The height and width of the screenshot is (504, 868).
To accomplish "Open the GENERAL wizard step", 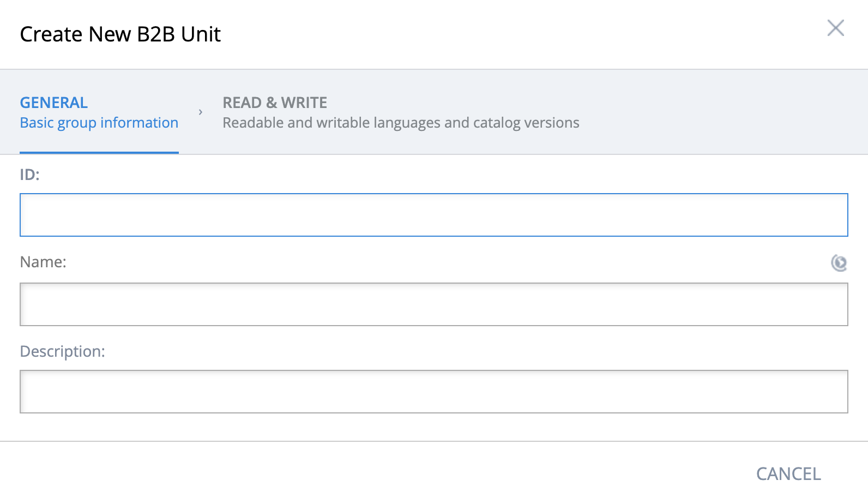I will coord(99,112).
